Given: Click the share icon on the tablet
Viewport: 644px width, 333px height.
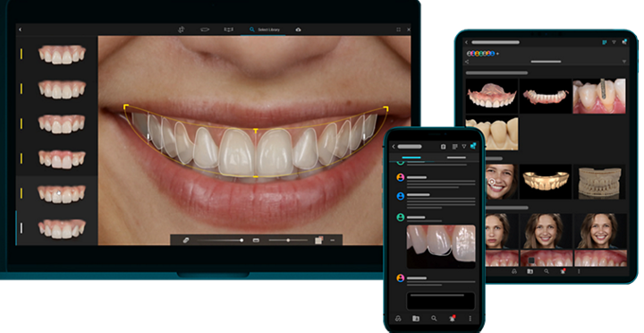Looking at the screenshot, I should 467,62.
